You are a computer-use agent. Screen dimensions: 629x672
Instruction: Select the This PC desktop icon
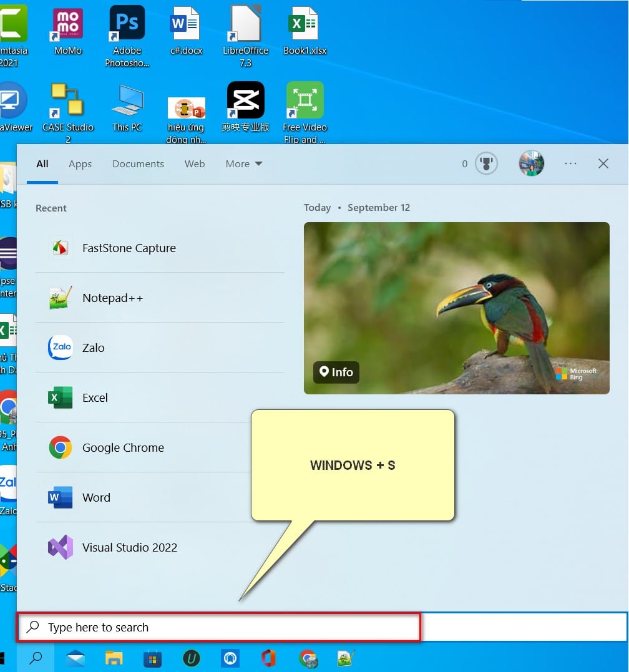127,108
